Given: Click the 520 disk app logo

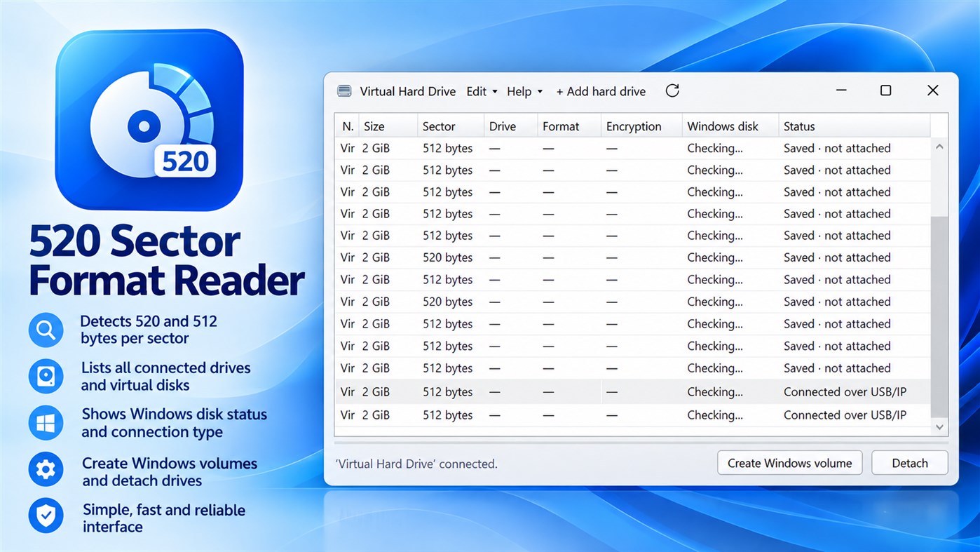Looking at the screenshot, I should click(x=149, y=119).
